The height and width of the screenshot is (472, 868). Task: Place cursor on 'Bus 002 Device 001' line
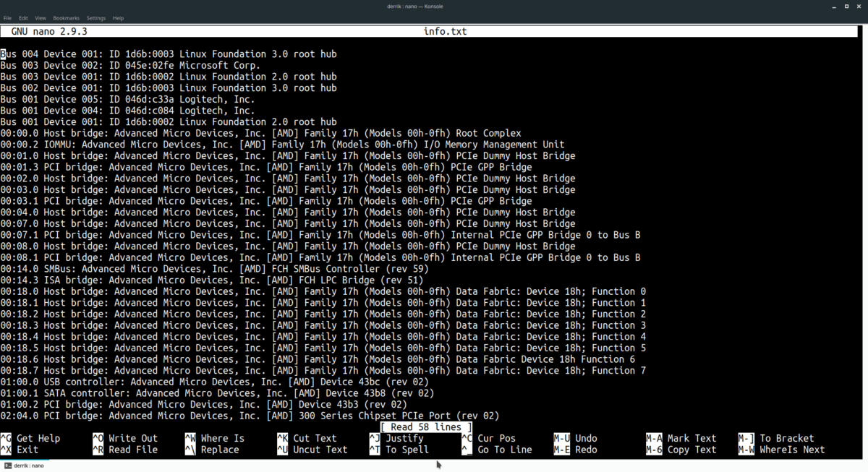click(x=169, y=88)
